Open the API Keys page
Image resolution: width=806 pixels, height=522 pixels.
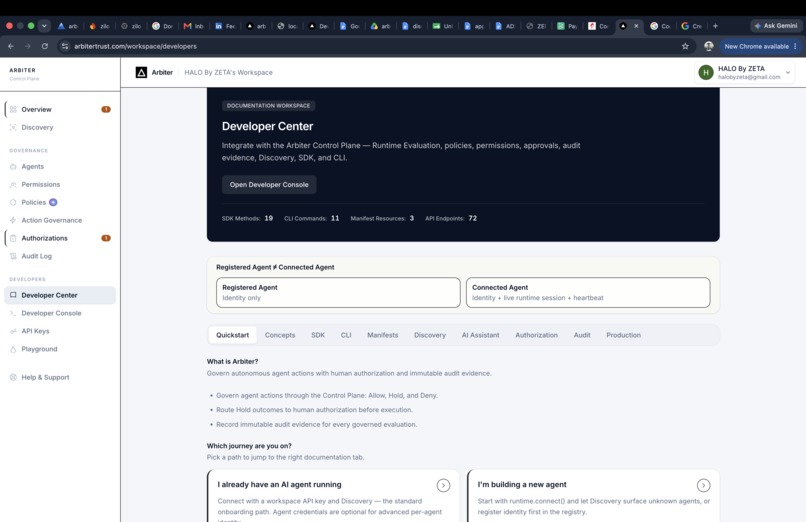point(60,331)
